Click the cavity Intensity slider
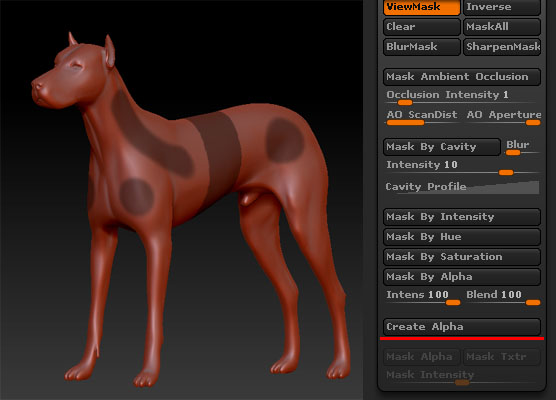The height and width of the screenshot is (400, 556). (x=462, y=167)
